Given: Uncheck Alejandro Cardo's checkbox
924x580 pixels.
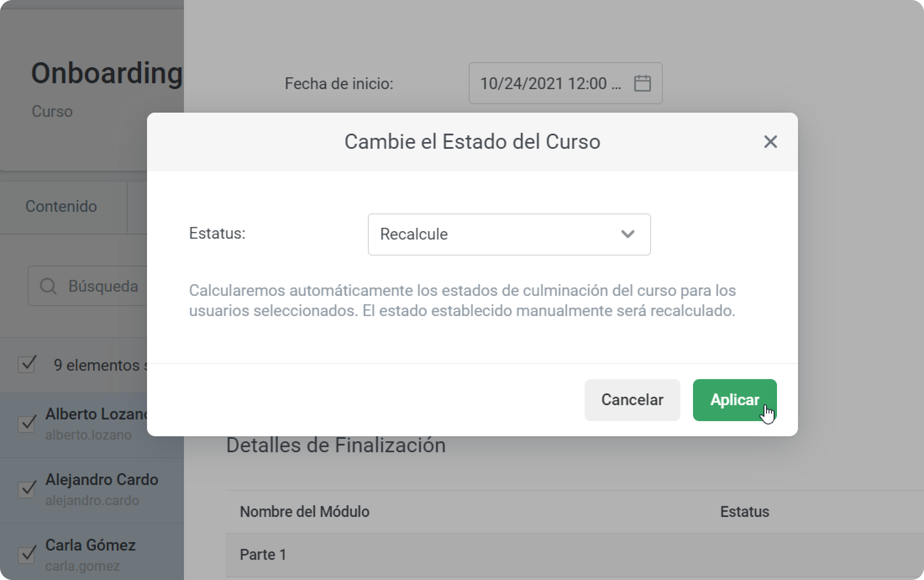Looking at the screenshot, I should click(27, 489).
